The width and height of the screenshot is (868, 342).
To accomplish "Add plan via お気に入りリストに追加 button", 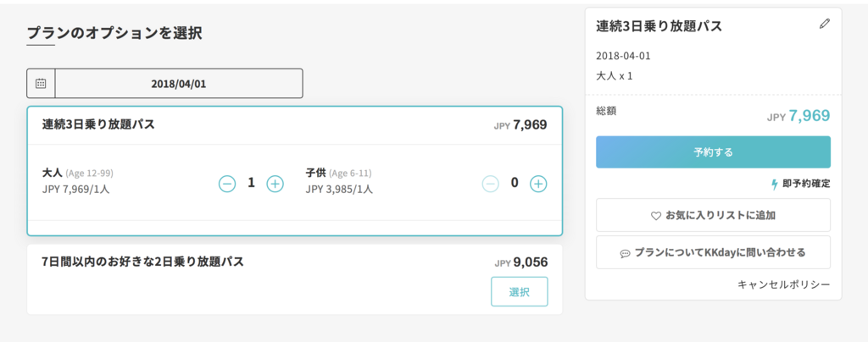I will (x=713, y=216).
